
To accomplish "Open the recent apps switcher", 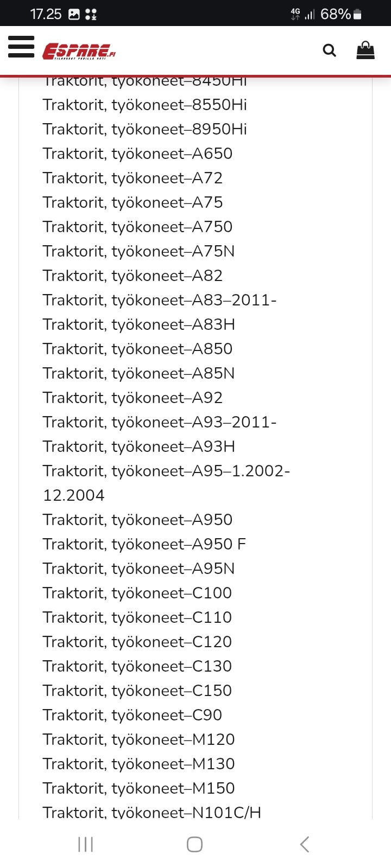I will pyautogui.click(x=86, y=844).
